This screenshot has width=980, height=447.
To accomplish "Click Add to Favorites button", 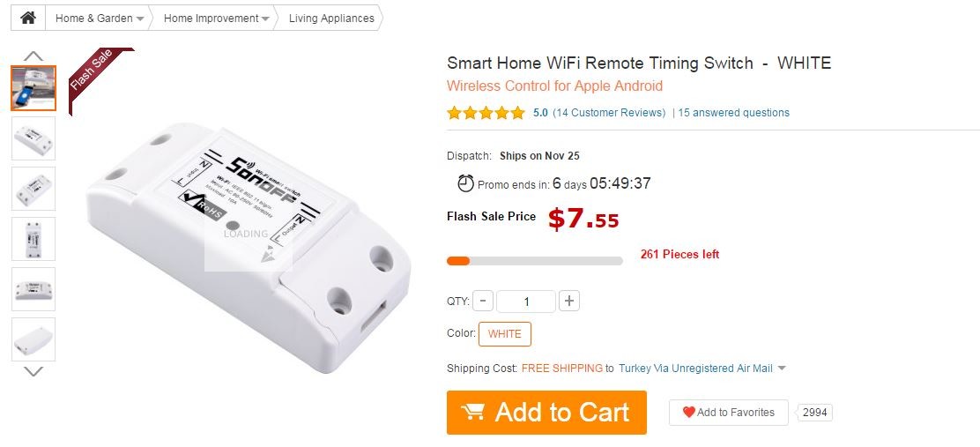I will pos(728,413).
